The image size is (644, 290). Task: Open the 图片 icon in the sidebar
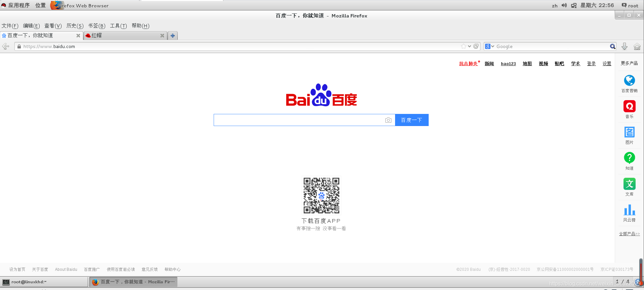[x=630, y=132]
